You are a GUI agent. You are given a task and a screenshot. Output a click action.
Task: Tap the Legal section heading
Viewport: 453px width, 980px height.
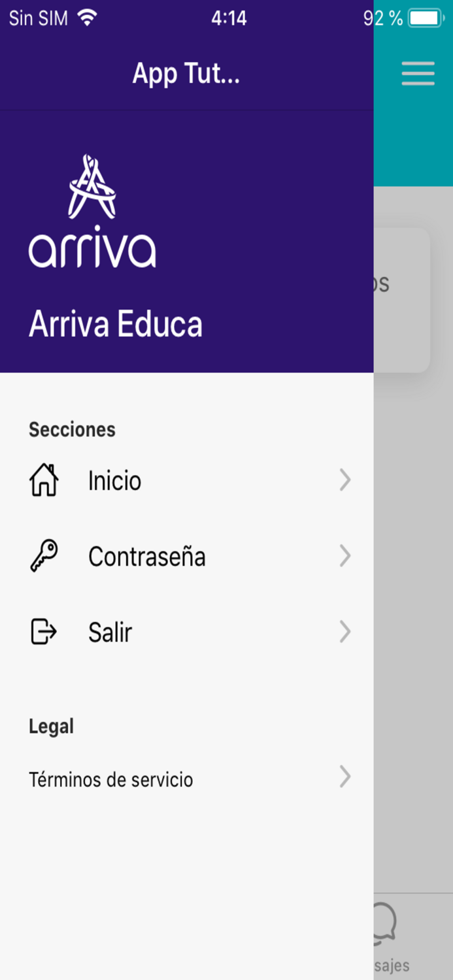tap(51, 726)
